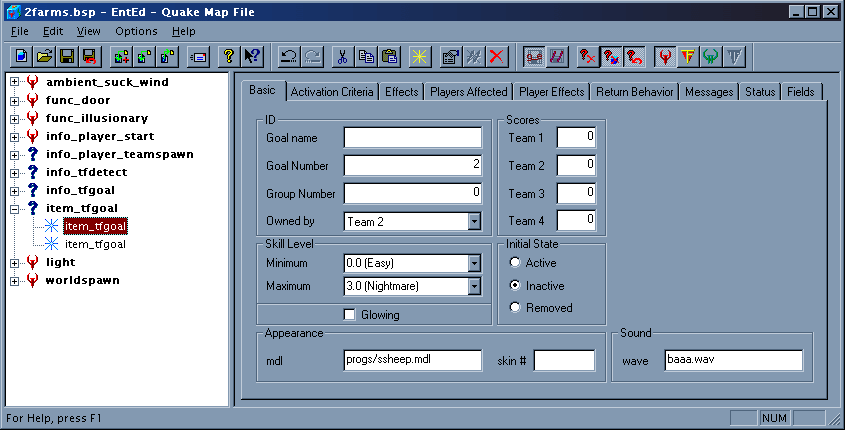Switch to the Activation Criteria tab
The image size is (845, 430).
click(x=332, y=92)
